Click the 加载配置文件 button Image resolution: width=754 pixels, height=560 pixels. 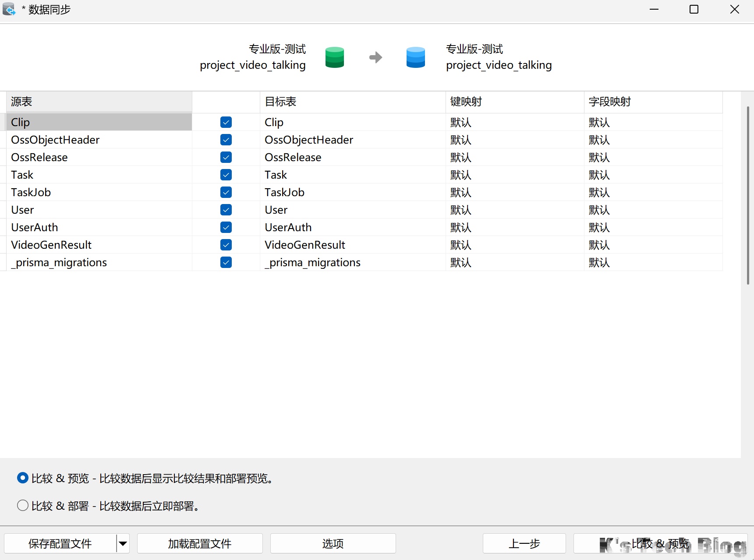tap(200, 543)
